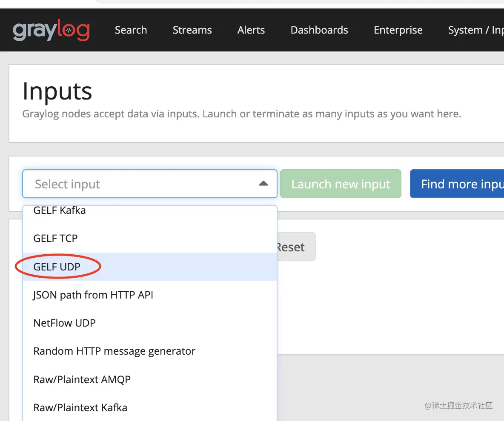Choose the GELF TCP option

56,238
